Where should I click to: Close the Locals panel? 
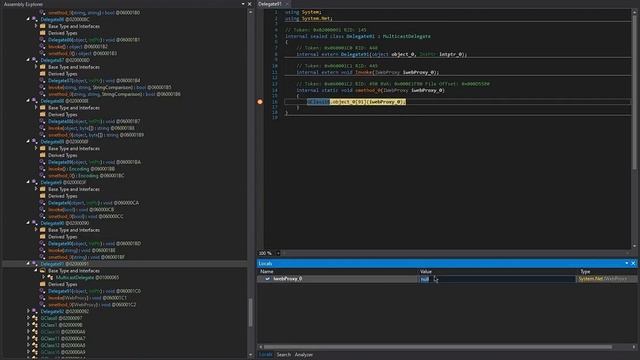633,263
